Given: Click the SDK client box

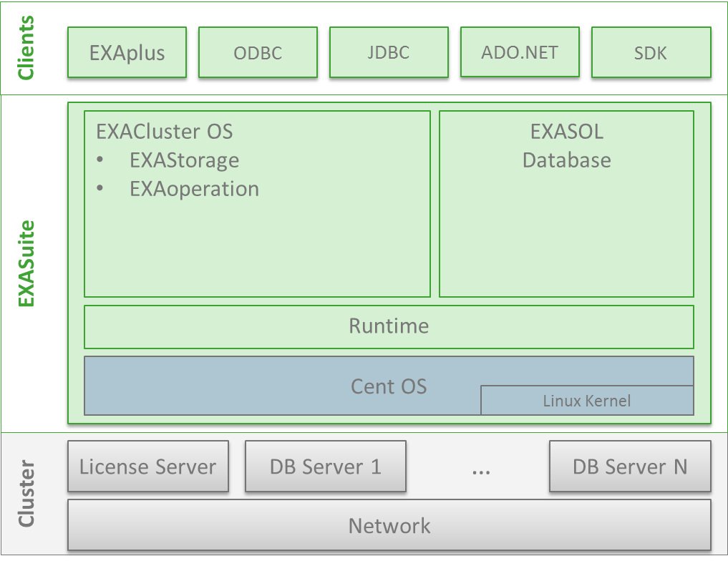Looking at the screenshot, I should tap(651, 52).
